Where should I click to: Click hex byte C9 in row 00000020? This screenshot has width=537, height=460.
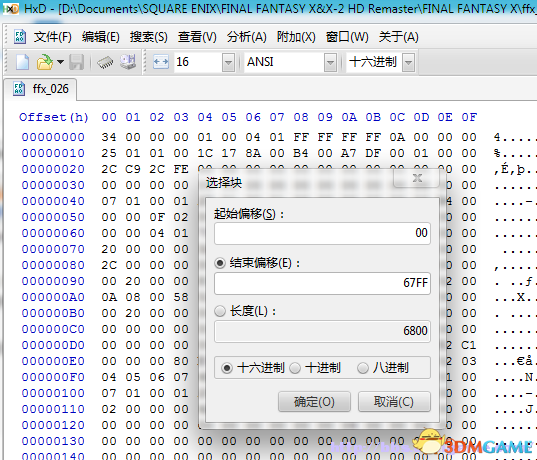pos(133,169)
